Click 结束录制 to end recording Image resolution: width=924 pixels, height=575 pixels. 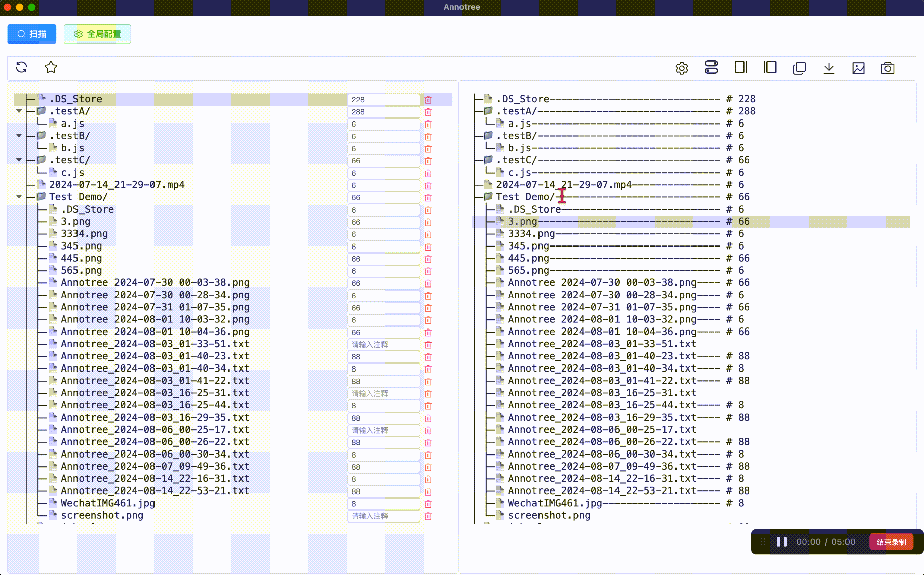click(891, 542)
